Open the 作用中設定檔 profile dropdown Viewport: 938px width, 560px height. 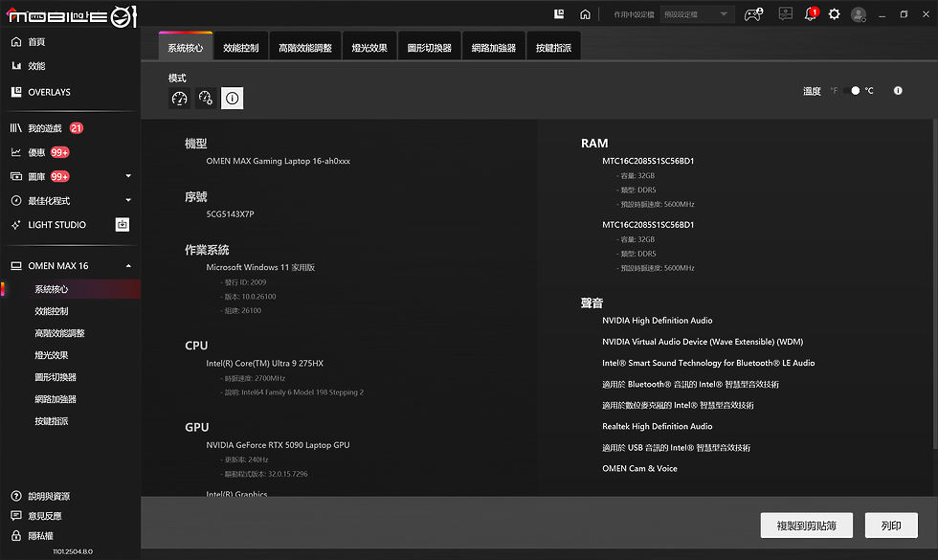point(697,14)
